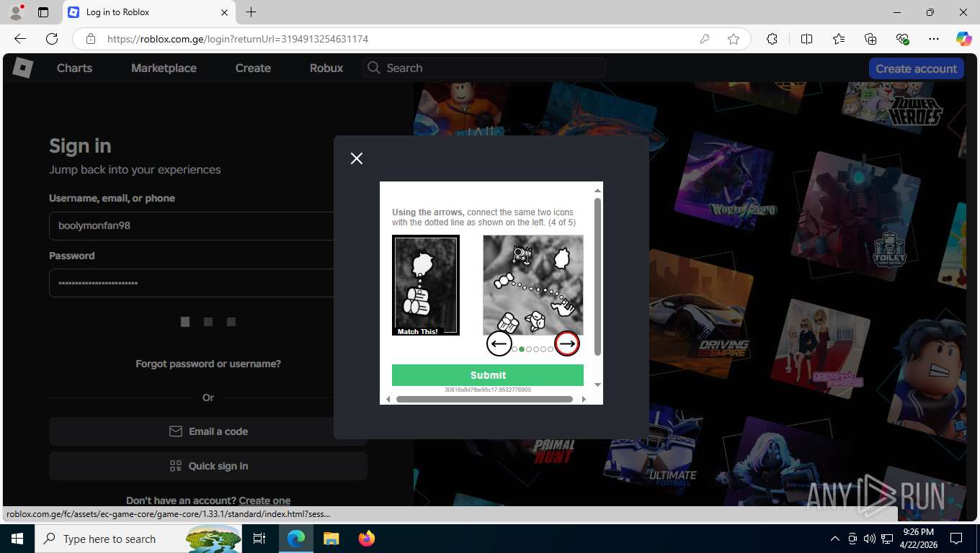
Task: Click the right arrow in the puzzle
Action: 567,344
